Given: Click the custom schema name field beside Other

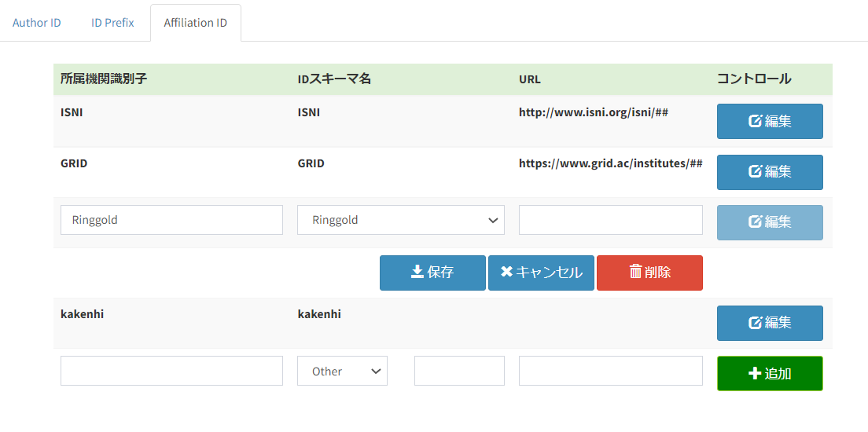Looking at the screenshot, I should click(459, 371).
